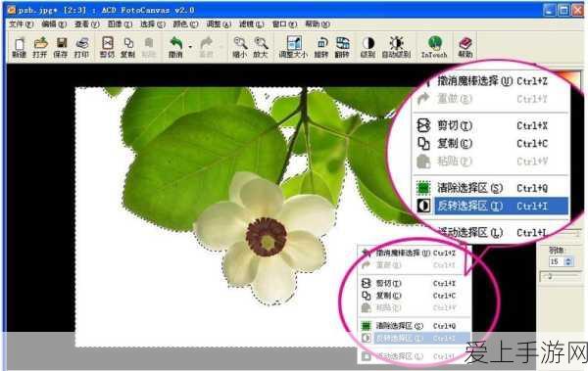Click the 打开 (Open) folder icon
Image resolution: width=588 pixels, height=371 pixels.
pyautogui.click(x=40, y=47)
